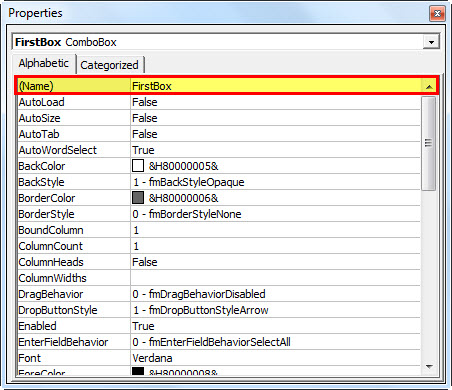Switch to the Categorized tab
Viewport: 452px width, 390px height.
(x=110, y=65)
